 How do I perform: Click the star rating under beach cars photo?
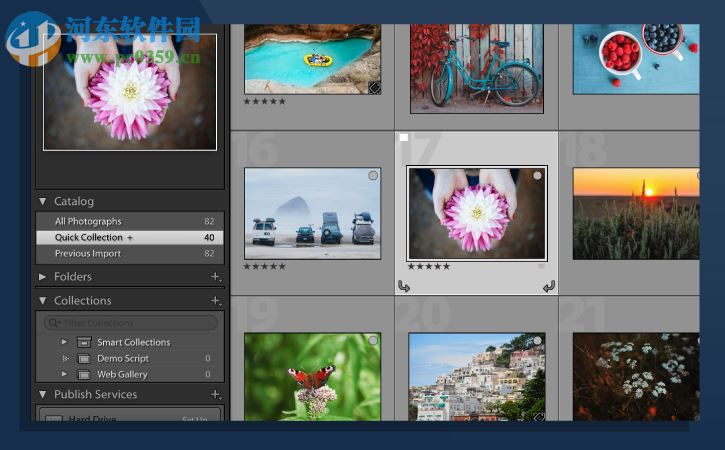264,266
